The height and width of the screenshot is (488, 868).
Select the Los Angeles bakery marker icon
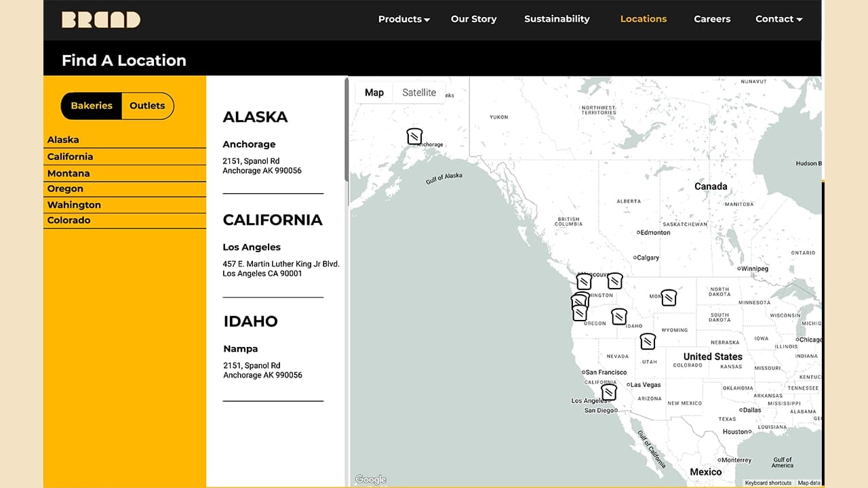click(x=608, y=392)
